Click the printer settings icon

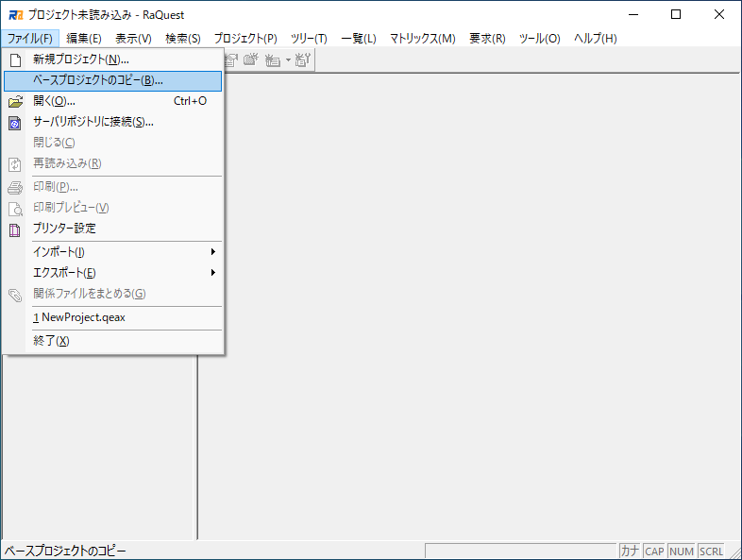tap(15, 230)
